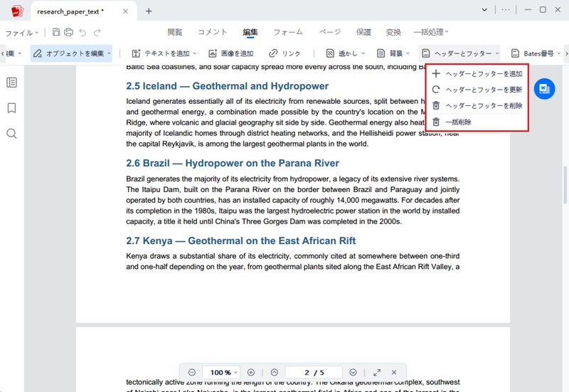Click the page number input field
Screen dimensions: 569x392
(x=314, y=372)
